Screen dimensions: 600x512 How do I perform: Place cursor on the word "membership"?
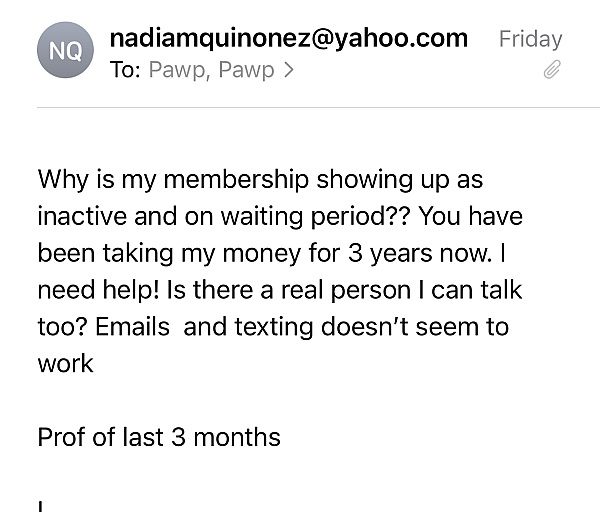tap(236, 179)
